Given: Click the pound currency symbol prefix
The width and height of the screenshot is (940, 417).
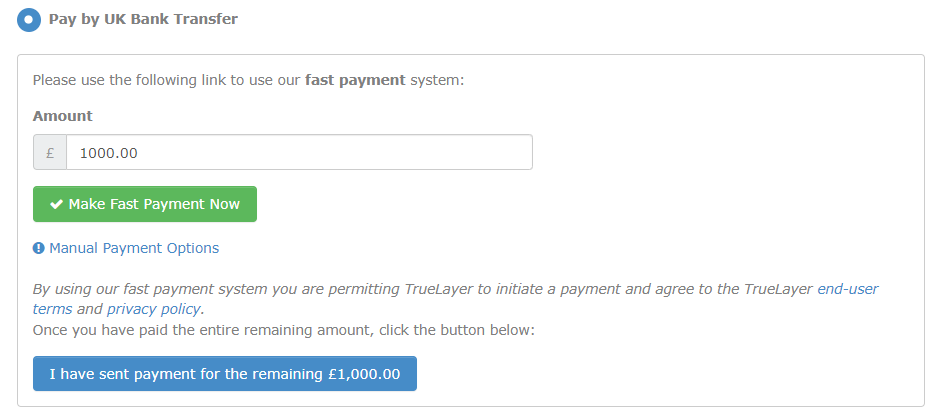Looking at the screenshot, I should click(50, 153).
